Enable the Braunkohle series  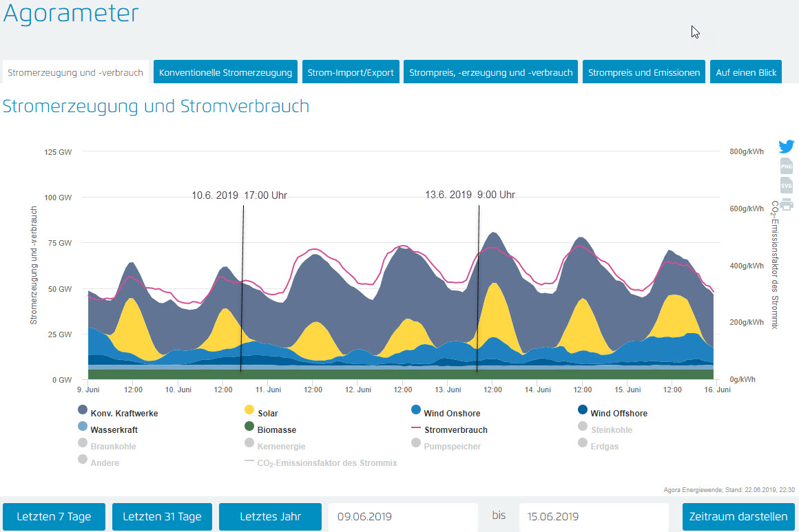pyautogui.click(x=112, y=446)
